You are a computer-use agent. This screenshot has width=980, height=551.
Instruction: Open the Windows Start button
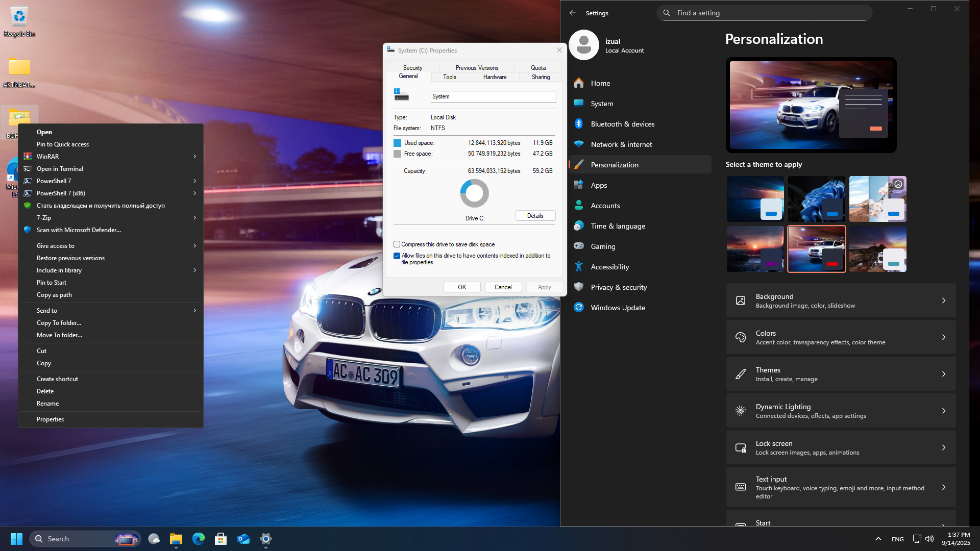point(16,539)
